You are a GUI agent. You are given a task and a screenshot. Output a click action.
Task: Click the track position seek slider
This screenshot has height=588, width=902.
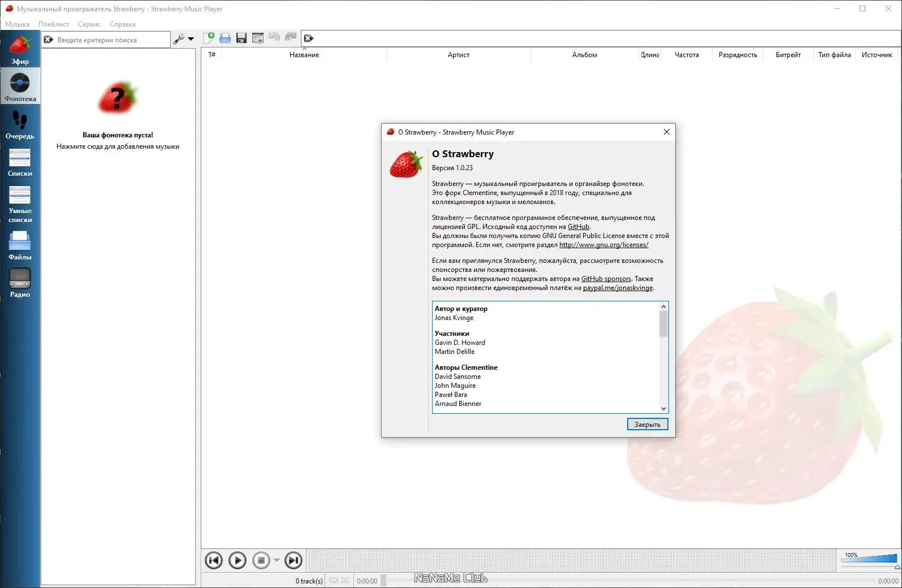point(628,581)
